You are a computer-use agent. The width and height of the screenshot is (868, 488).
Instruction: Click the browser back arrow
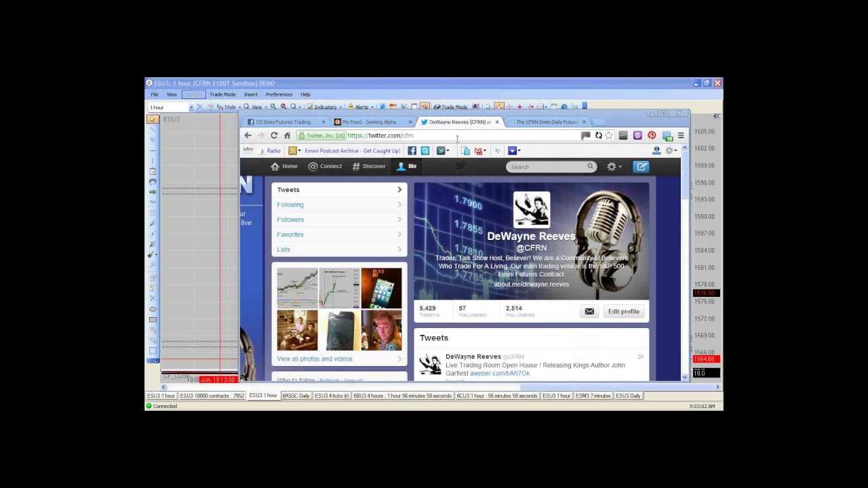248,136
